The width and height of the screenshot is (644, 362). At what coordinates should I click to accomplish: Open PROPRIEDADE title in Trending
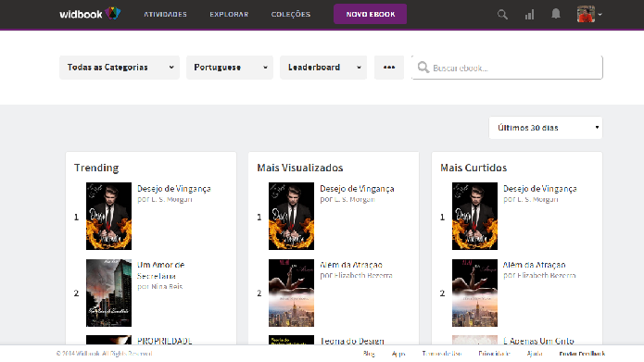pos(165,341)
